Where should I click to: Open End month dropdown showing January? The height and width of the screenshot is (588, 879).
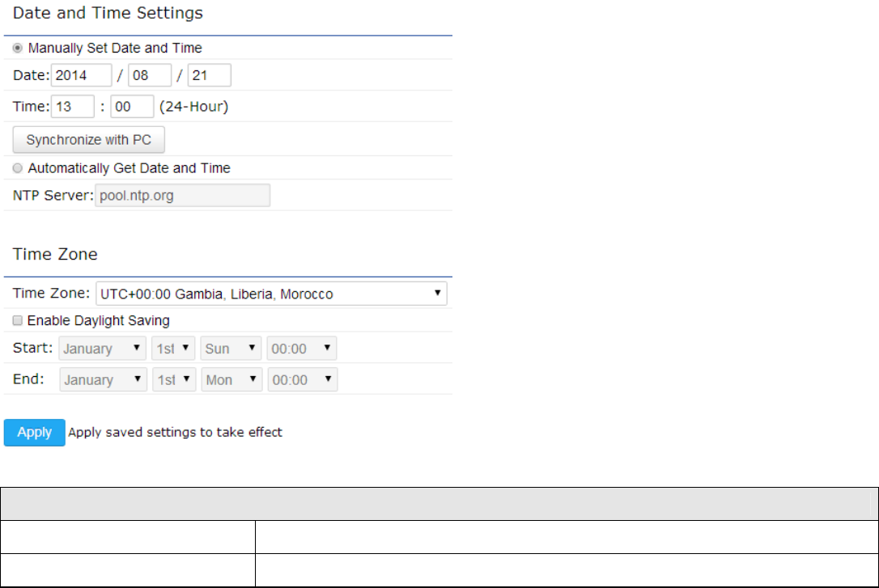coord(103,379)
